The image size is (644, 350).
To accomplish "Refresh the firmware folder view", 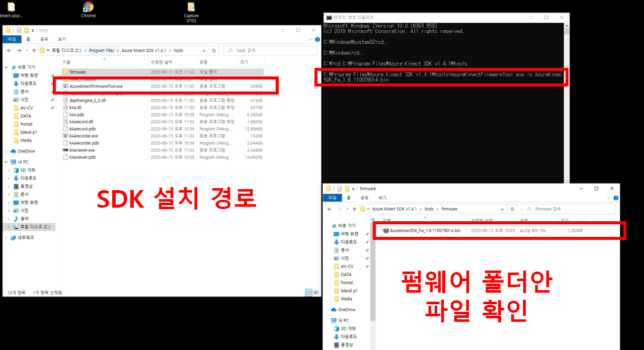I will point(512,209).
